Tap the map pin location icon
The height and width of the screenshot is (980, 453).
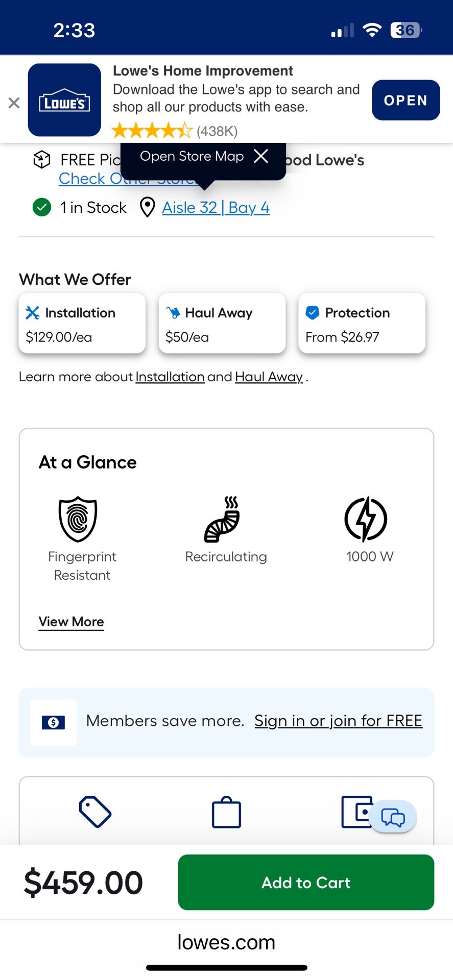[148, 208]
